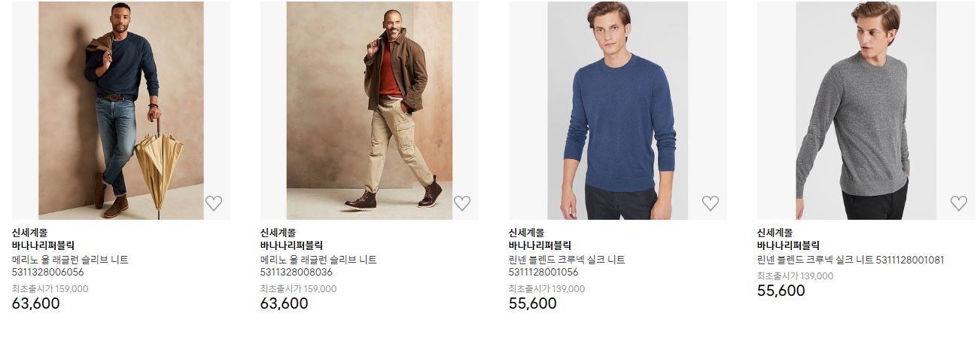980x338 pixels.
Task: Open product title ending 5311328008036
Action: click(x=318, y=266)
